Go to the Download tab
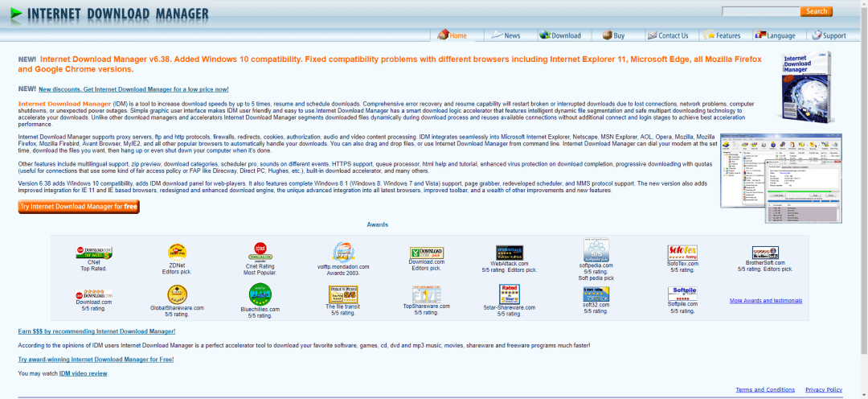868x399 pixels. point(560,35)
